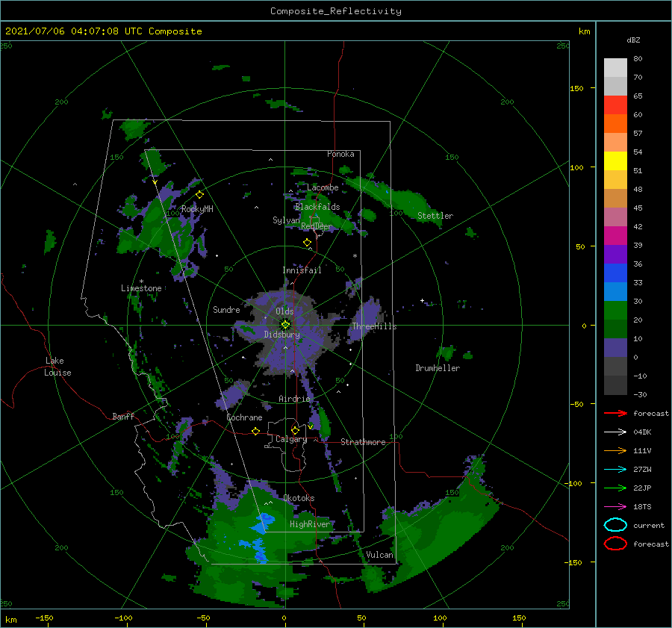This screenshot has height=628, width=672.
Task: Click the HighRiver town label
Action: [x=310, y=524]
